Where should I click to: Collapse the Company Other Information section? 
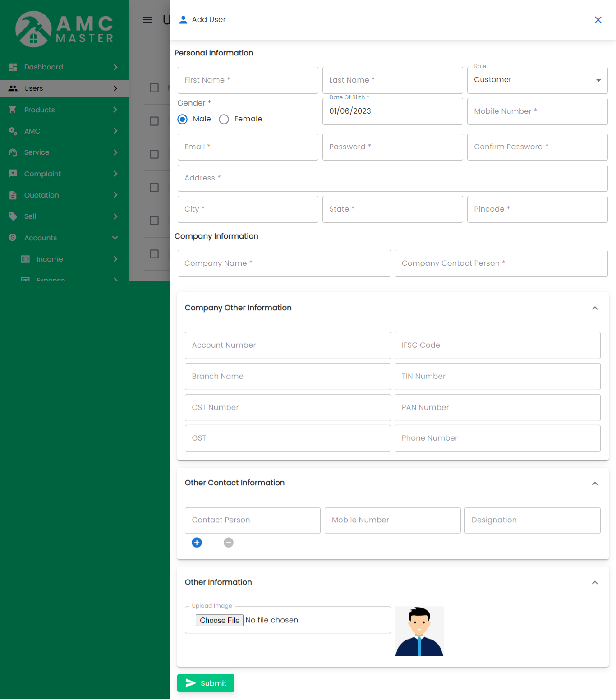tap(595, 308)
